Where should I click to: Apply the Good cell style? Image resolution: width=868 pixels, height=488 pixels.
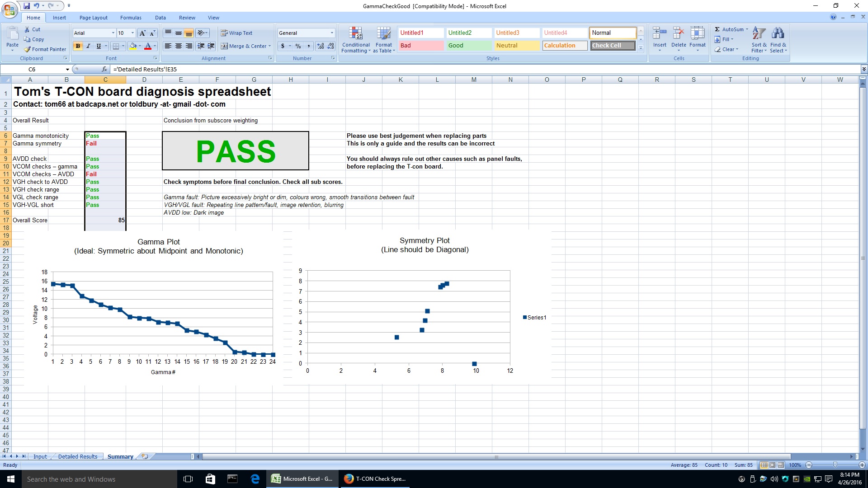tap(468, 46)
